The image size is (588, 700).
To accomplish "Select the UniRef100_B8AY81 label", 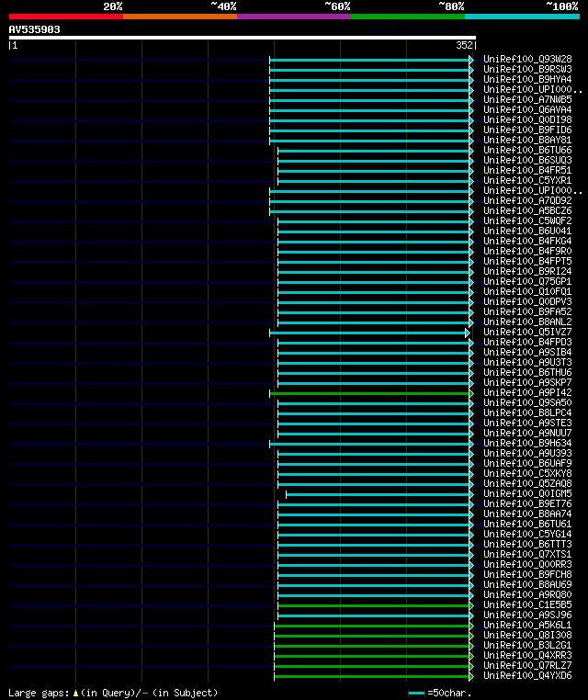I will tap(527, 141).
